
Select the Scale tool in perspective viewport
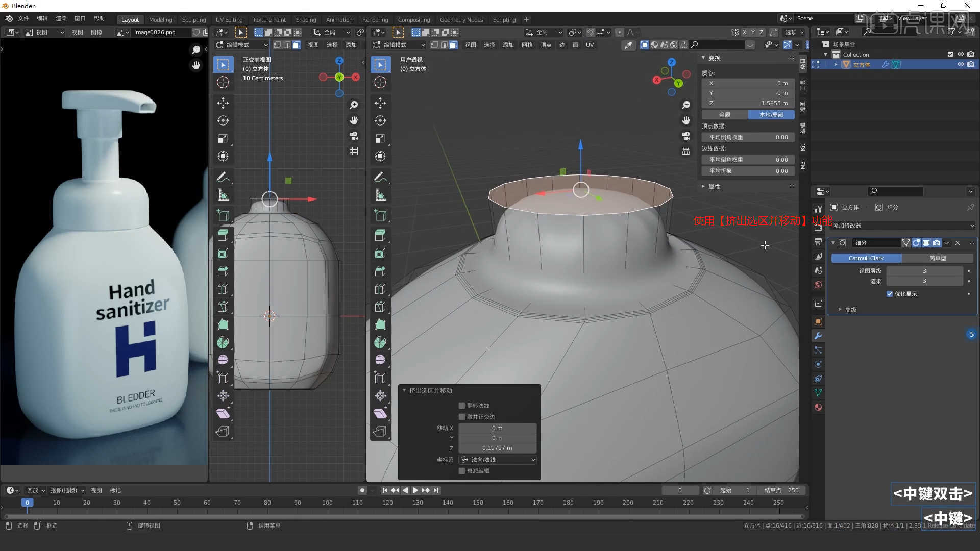[380, 138]
